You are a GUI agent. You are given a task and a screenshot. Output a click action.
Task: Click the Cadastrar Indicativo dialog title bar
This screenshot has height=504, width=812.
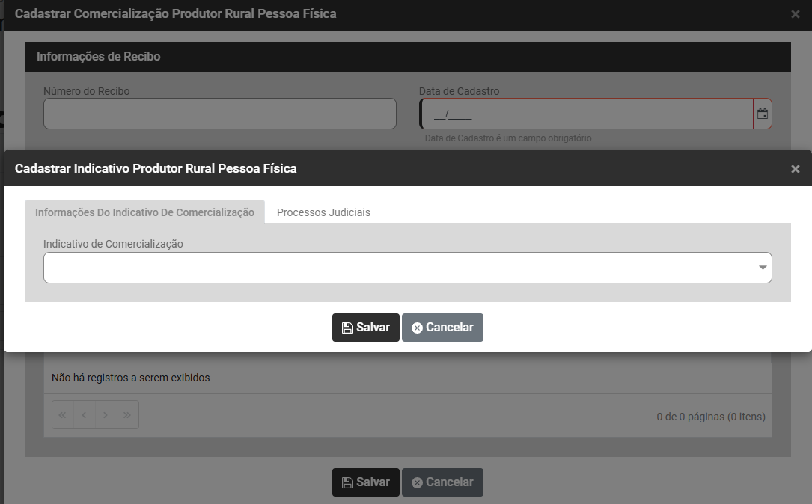[x=374, y=168]
